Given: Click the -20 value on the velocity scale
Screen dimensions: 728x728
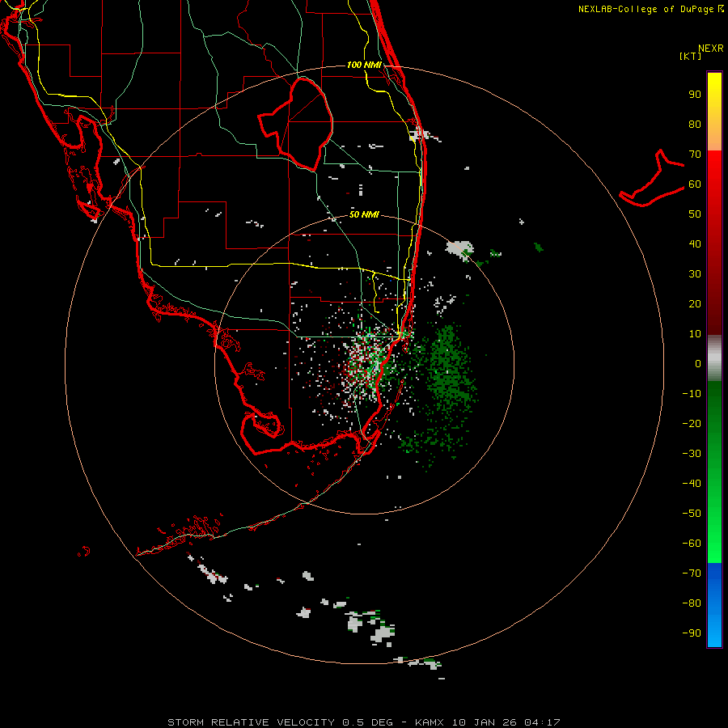Looking at the screenshot, I should coord(692,423).
